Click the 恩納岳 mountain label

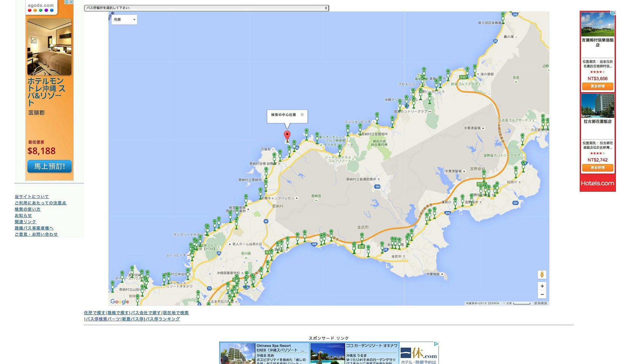(316, 196)
